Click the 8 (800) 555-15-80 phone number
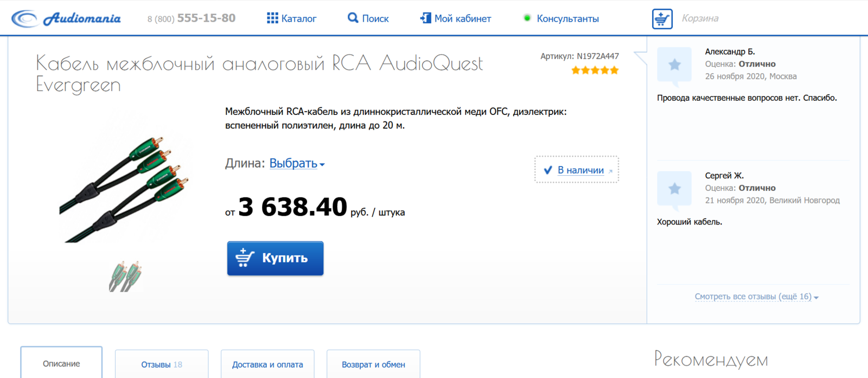This screenshot has width=868, height=378. tap(191, 17)
